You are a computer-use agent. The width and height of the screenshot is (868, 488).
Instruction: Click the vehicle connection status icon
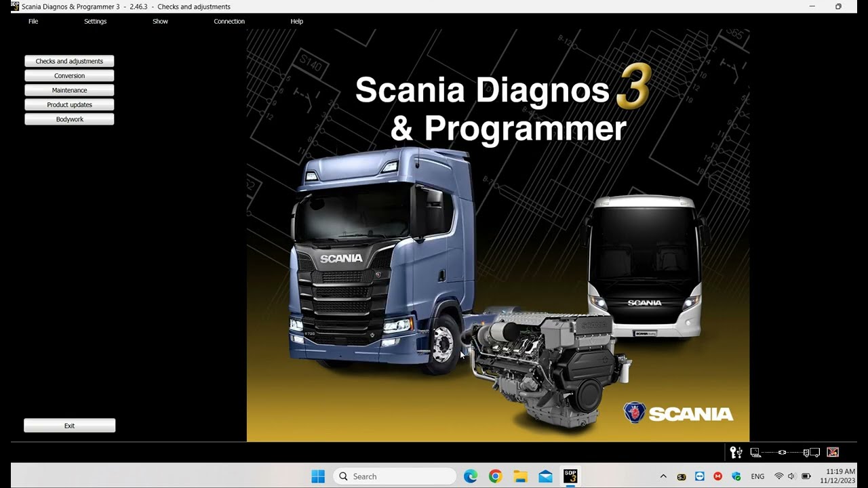(x=812, y=452)
